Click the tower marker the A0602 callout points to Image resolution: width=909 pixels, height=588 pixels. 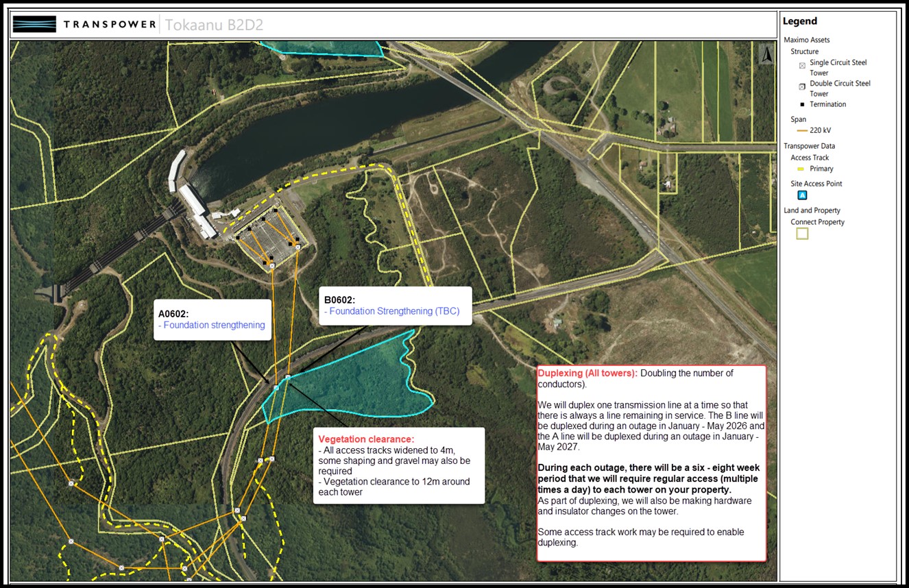tap(276, 388)
